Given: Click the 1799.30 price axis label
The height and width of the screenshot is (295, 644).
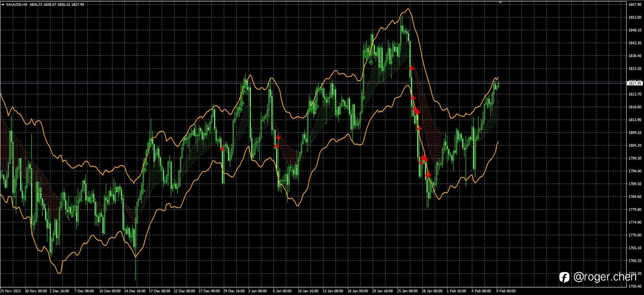Looking at the screenshot, I should tap(634, 158).
